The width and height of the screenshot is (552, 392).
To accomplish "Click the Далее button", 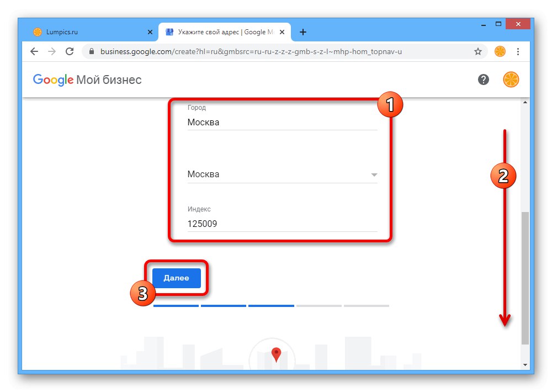I will (177, 278).
